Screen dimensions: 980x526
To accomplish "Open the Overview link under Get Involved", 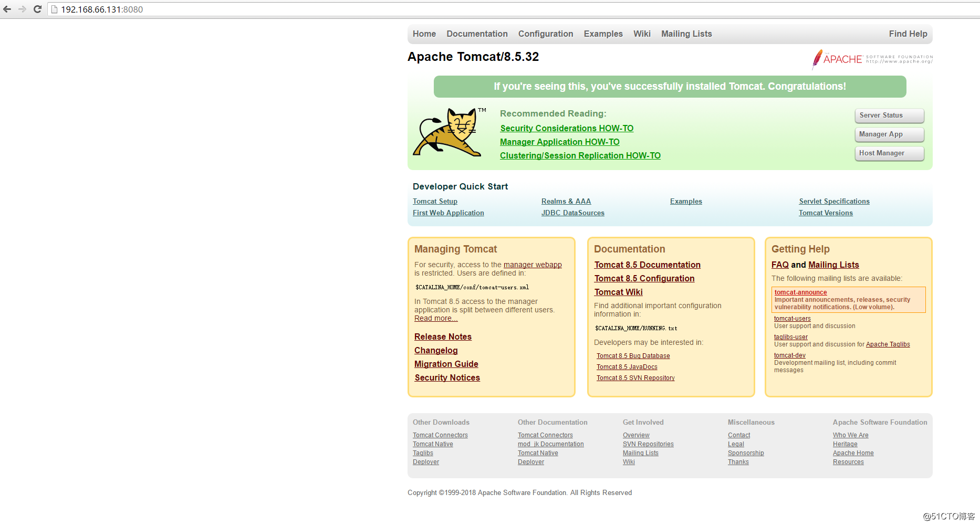I will [636, 435].
